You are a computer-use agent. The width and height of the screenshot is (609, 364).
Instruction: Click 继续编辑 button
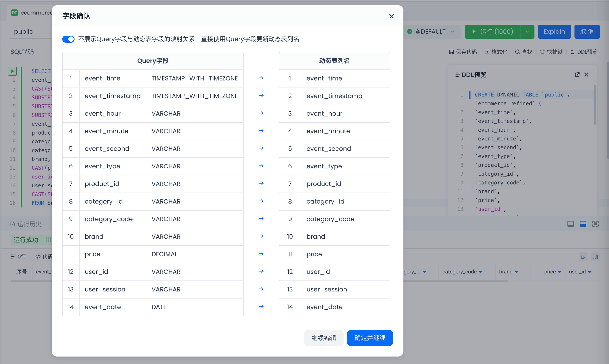[x=323, y=338]
